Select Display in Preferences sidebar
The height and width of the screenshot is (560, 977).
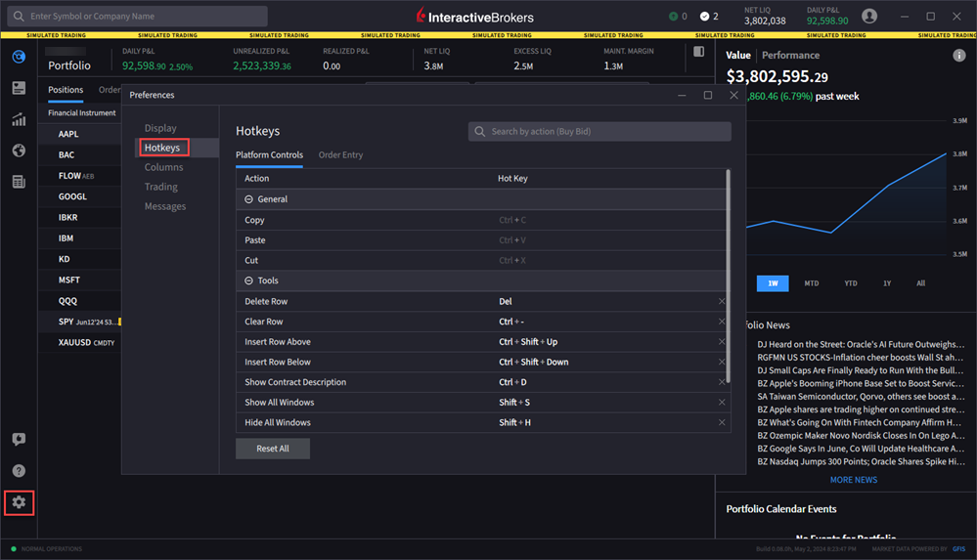pyautogui.click(x=160, y=128)
